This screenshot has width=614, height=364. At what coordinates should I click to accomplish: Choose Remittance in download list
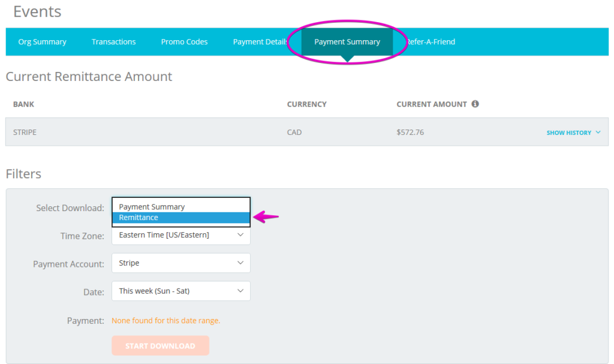pos(181,218)
